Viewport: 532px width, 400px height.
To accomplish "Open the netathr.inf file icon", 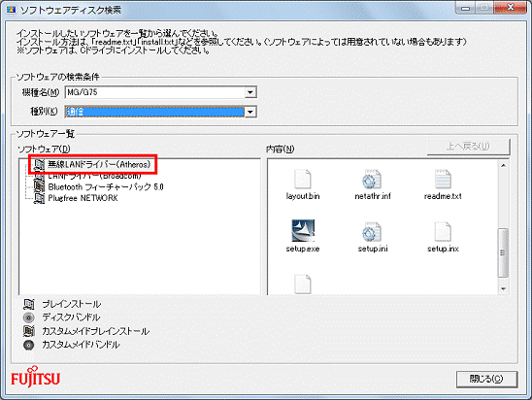I will (372, 179).
